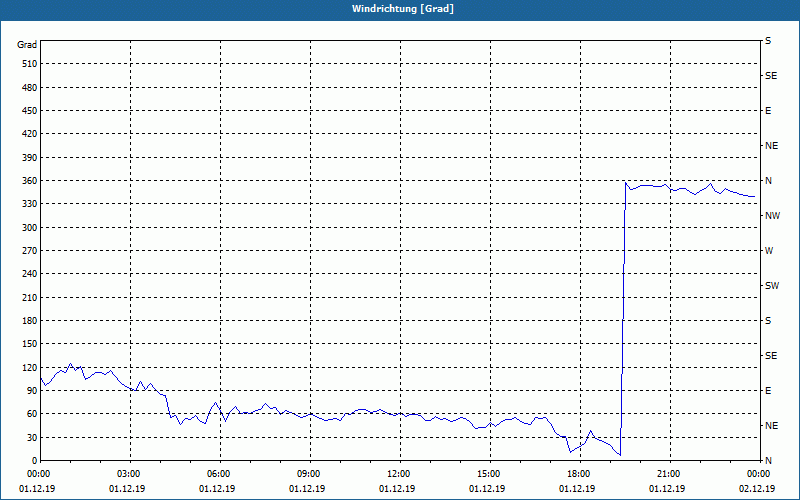Select the NE compass label near 400
800x500 pixels.
click(771, 146)
